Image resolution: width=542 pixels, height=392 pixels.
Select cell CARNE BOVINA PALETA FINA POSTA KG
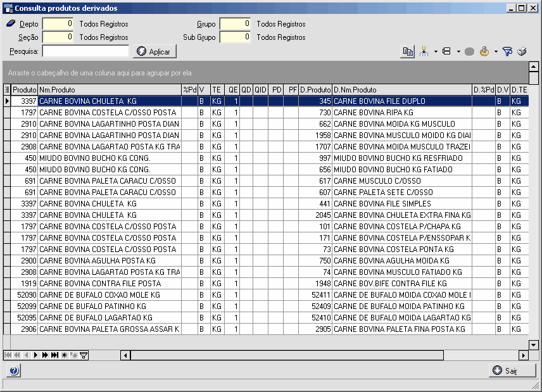(x=401, y=329)
